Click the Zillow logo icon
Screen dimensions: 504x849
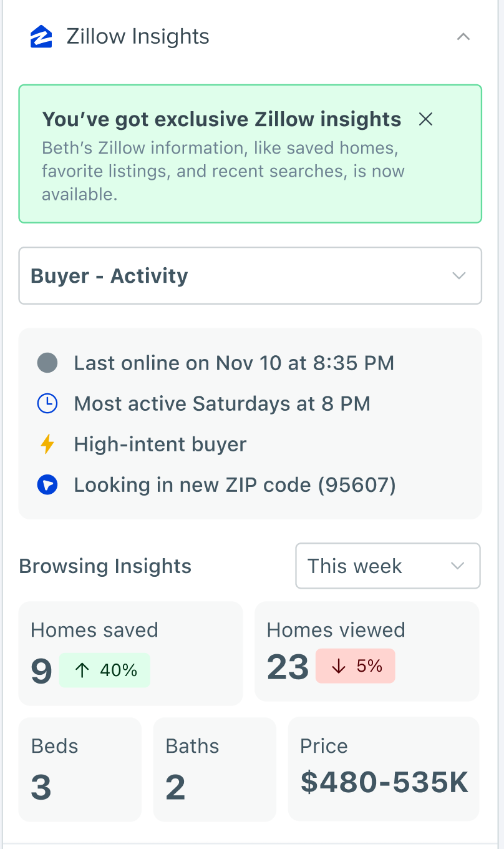(x=41, y=37)
